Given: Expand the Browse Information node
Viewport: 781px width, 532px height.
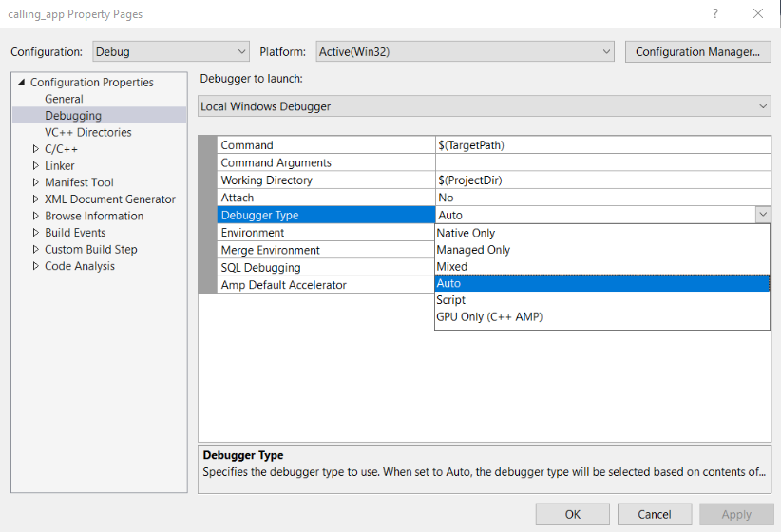Looking at the screenshot, I should (x=36, y=216).
